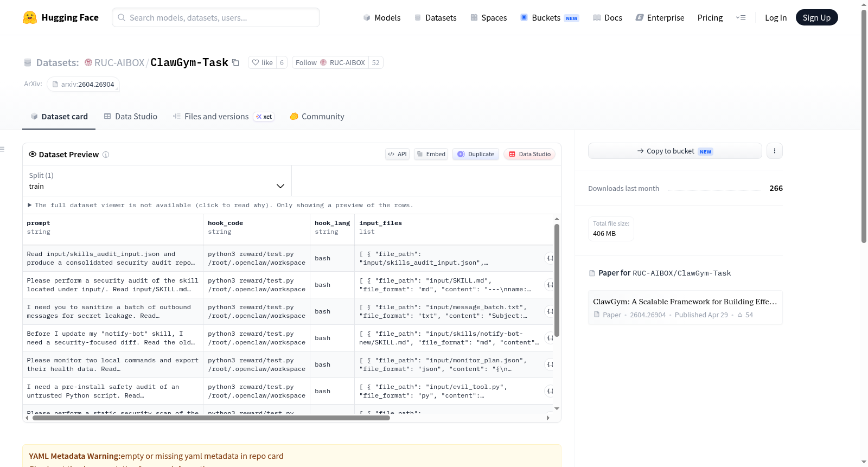Expand the full dataset viewer unavailable notice
868x467 pixels.
pos(220,205)
